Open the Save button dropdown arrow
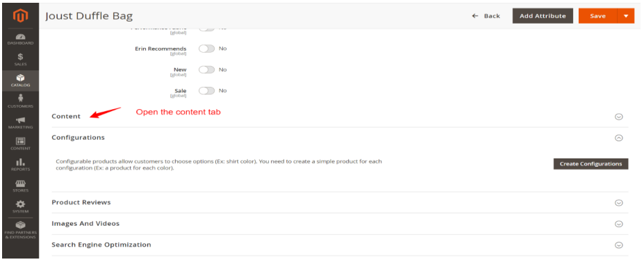Screen dimensions: 644x262 click(626, 16)
